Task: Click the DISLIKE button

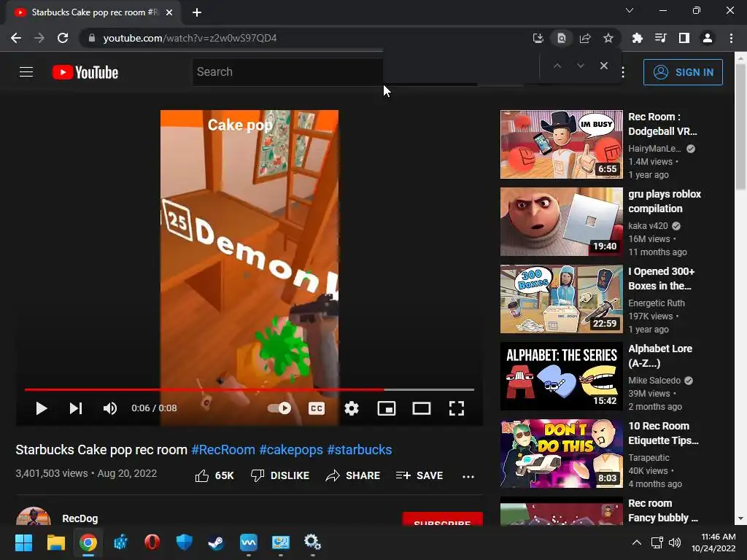Action: [x=280, y=475]
